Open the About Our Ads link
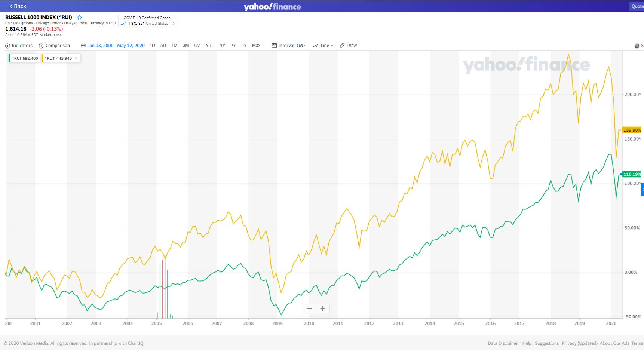The height and width of the screenshot is (350, 644). tap(614, 343)
